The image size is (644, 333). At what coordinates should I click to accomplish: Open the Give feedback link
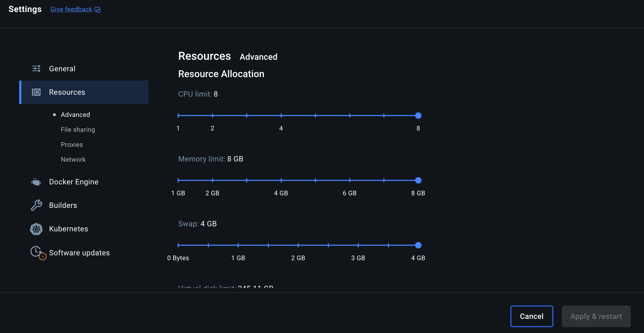click(x=71, y=9)
